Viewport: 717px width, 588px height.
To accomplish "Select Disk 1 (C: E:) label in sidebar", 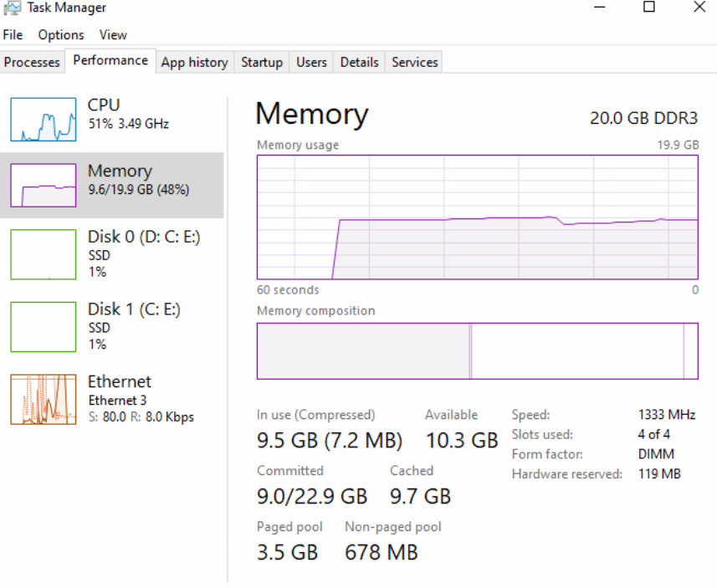I will (x=134, y=309).
